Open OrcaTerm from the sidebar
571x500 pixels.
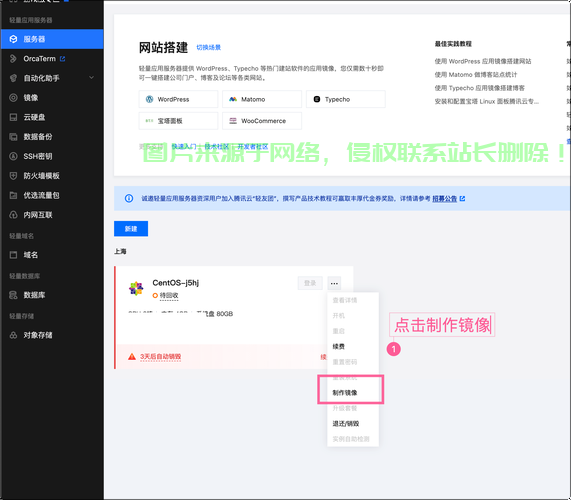pyautogui.click(x=39, y=59)
